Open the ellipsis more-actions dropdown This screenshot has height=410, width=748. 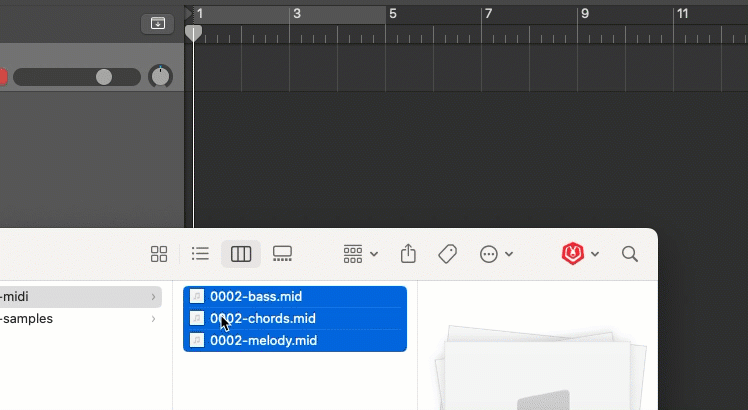[x=496, y=254]
